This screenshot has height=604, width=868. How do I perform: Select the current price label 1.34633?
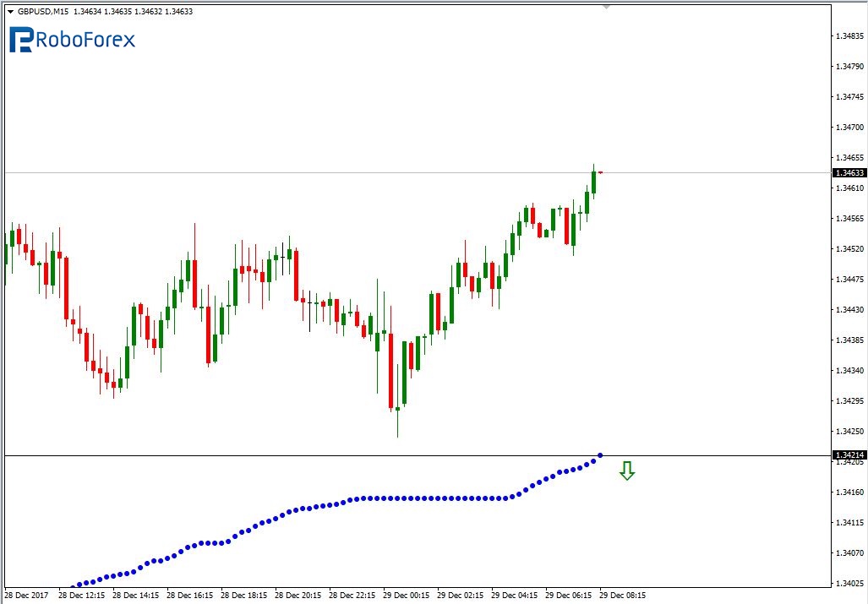(849, 172)
